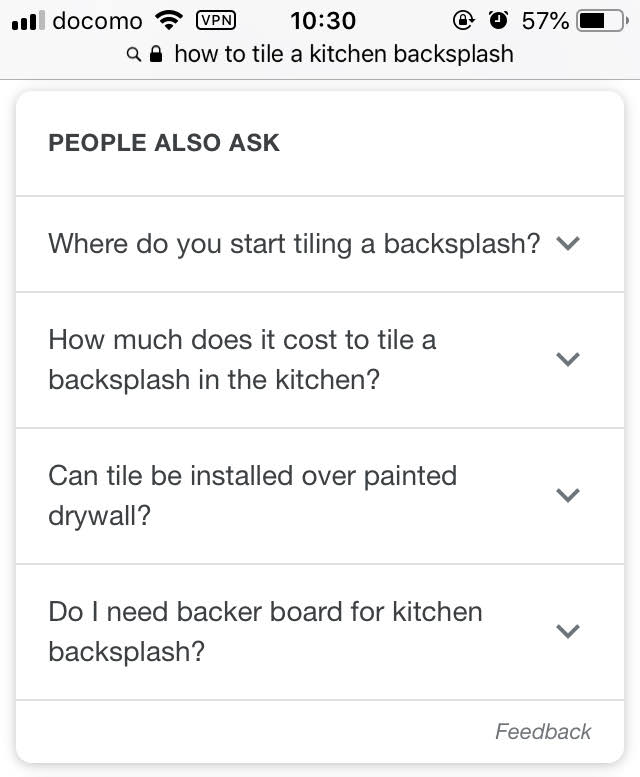Image resolution: width=640 pixels, height=777 pixels.
Task: Tap the rotation lock status icon
Action: click(x=463, y=20)
